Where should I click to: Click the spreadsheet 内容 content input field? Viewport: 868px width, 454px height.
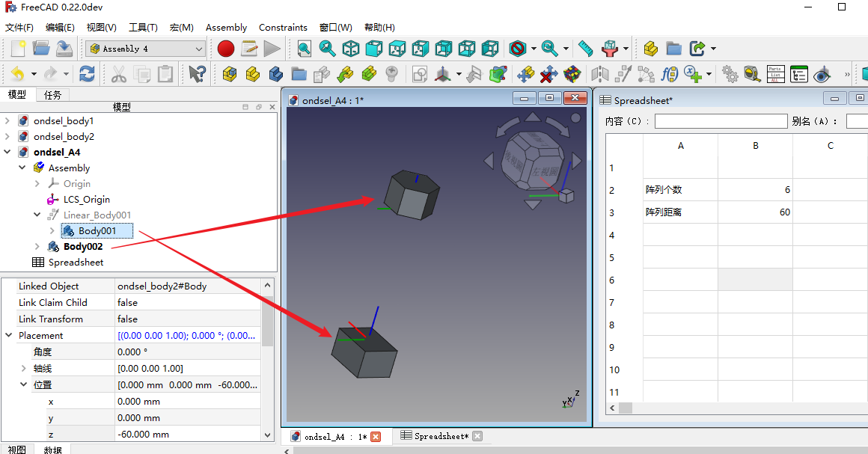click(x=721, y=121)
